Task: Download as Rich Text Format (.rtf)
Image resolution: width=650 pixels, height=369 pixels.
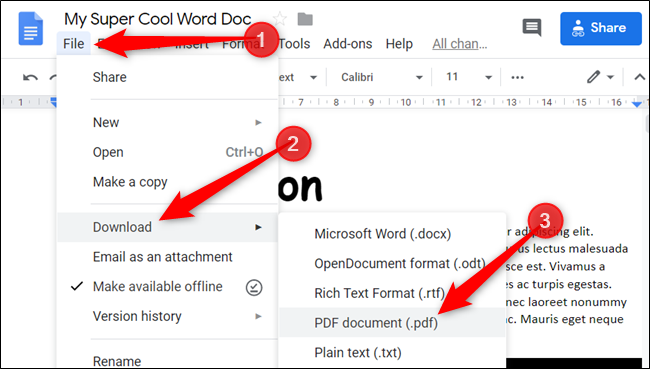Action: [392, 293]
